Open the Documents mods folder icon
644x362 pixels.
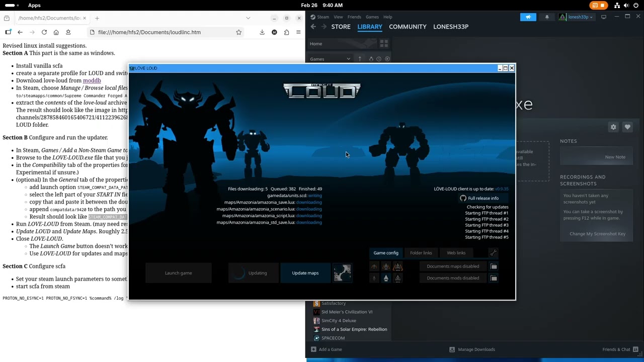[494, 278]
